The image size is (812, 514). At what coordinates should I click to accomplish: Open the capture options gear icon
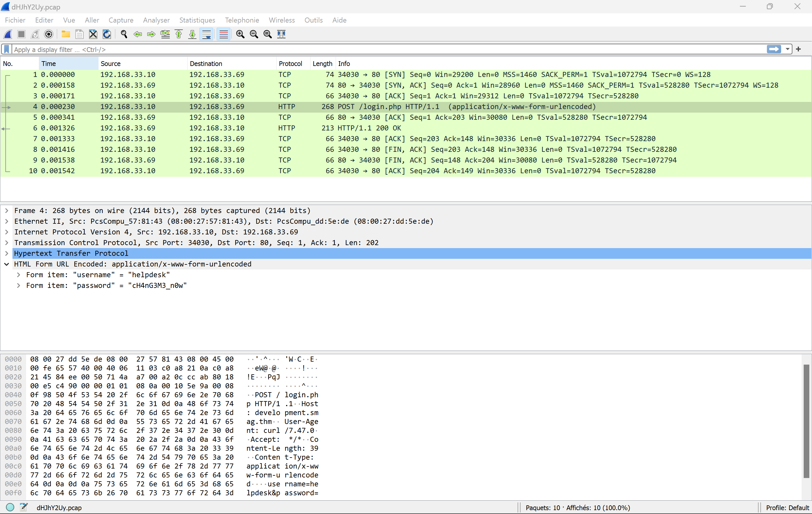(x=49, y=34)
